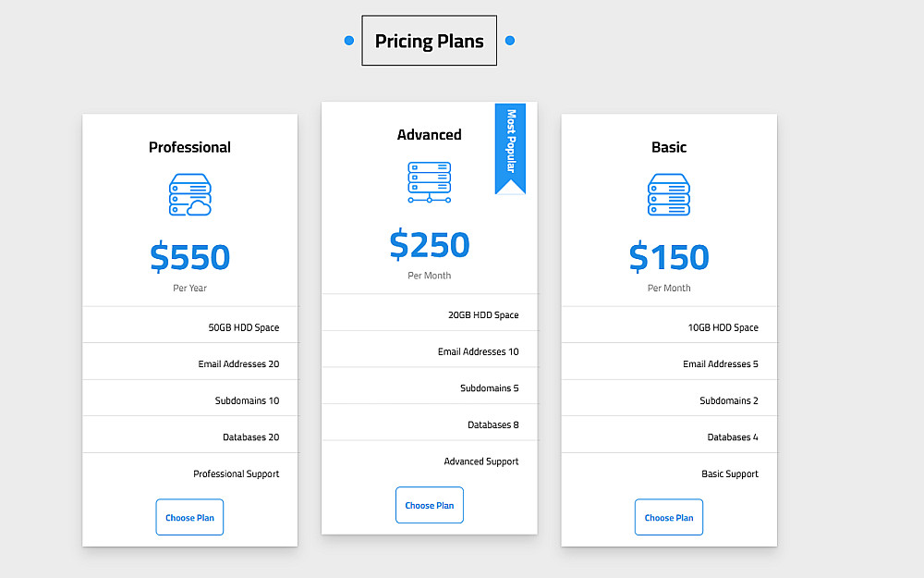Click the blue dot left of Pricing Plans

(349, 41)
